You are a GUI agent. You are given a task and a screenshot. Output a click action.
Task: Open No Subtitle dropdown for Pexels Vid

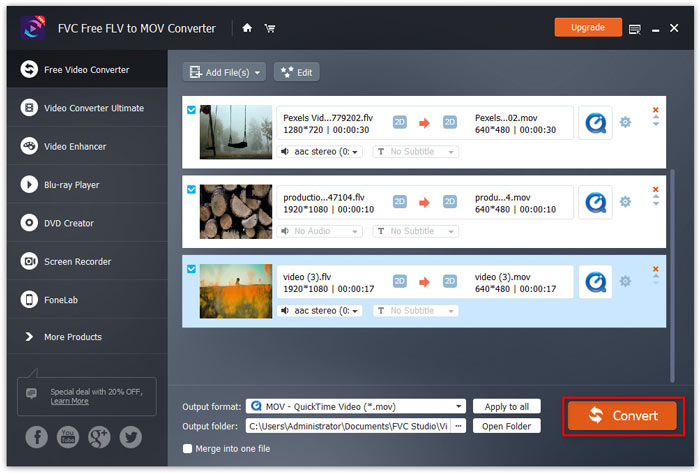click(416, 152)
